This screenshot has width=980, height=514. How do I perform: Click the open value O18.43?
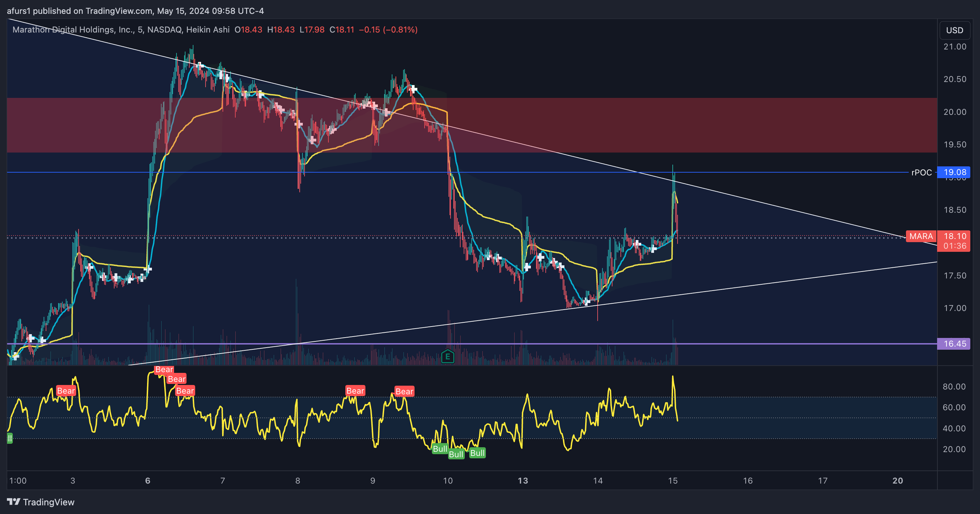click(x=248, y=30)
